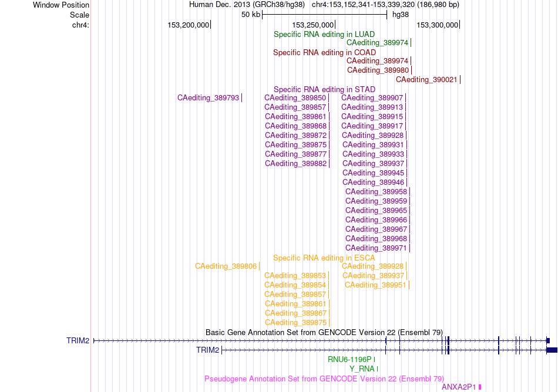This screenshot has height=392, width=558.
Task: Click the upper TRIM2 gene label
Action: click(x=78, y=340)
